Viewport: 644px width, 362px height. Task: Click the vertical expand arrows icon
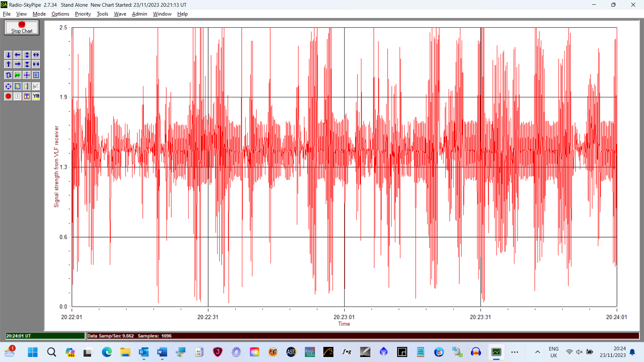click(27, 55)
